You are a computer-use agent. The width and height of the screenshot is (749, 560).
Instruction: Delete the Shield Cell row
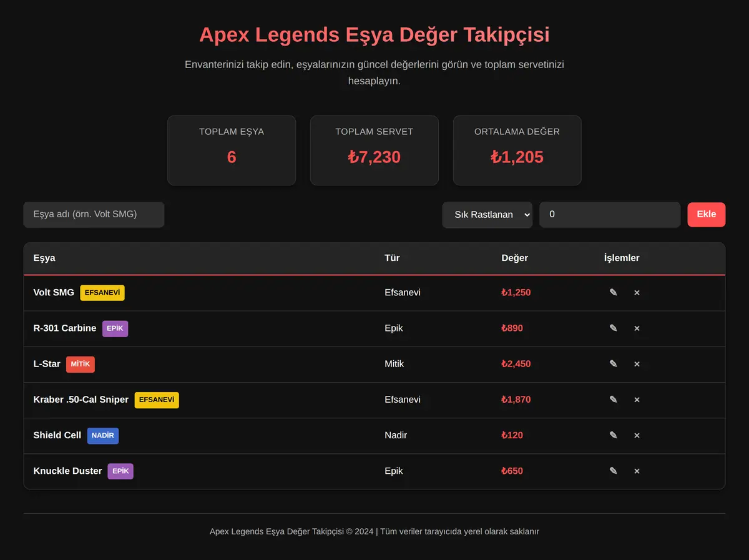click(637, 435)
